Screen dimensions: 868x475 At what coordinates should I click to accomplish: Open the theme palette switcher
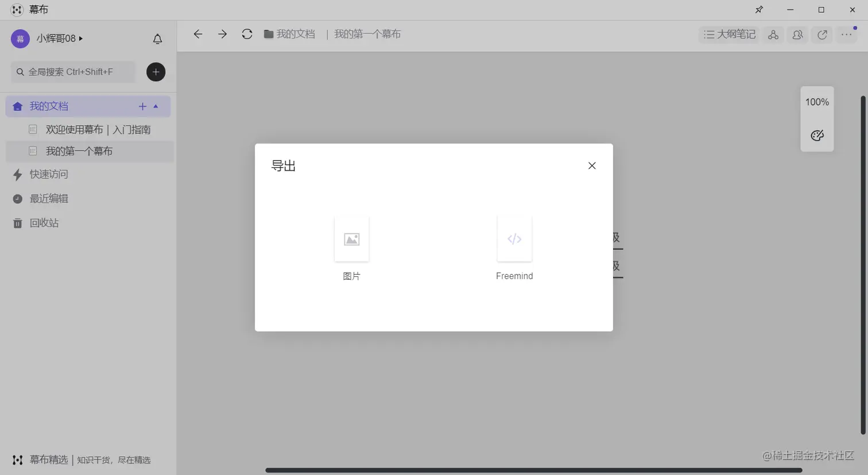tap(816, 136)
